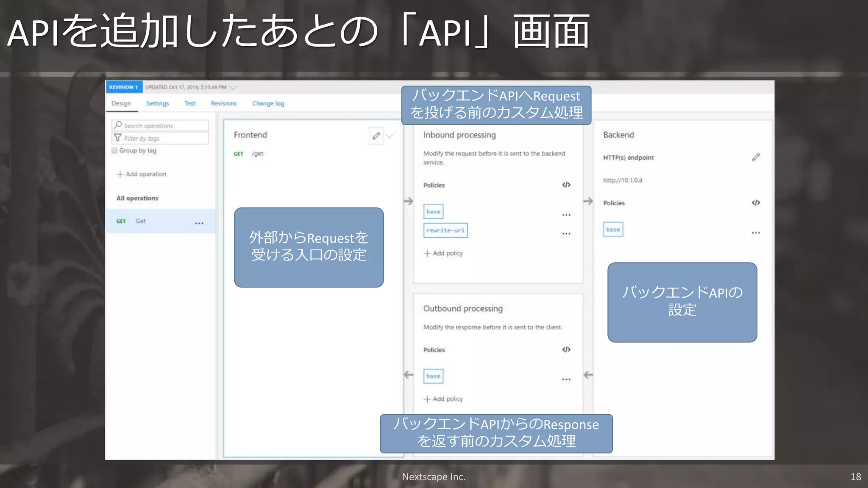Edit the HTTP(s) endpoint with pencil
The height and width of the screenshot is (488, 868).
(x=756, y=157)
